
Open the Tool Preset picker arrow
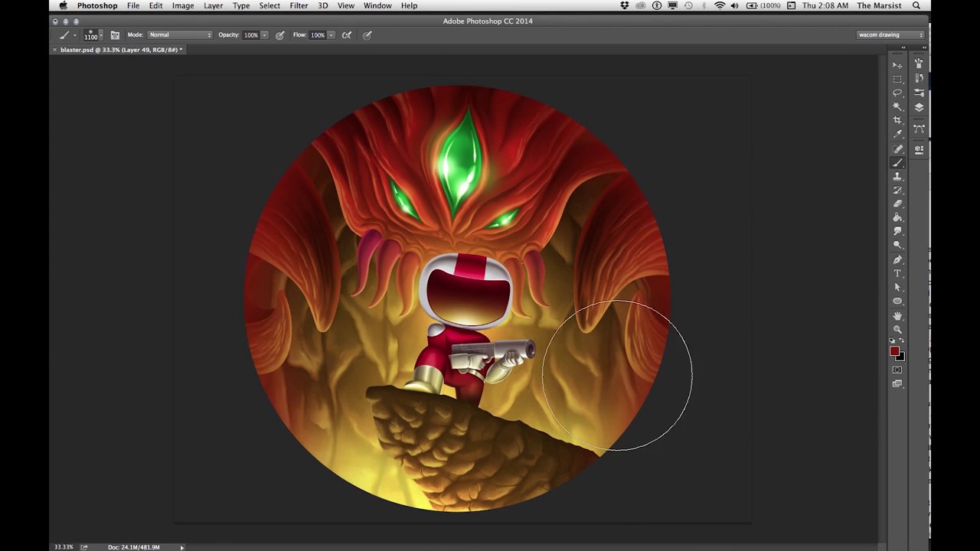[x=74, y=35]
